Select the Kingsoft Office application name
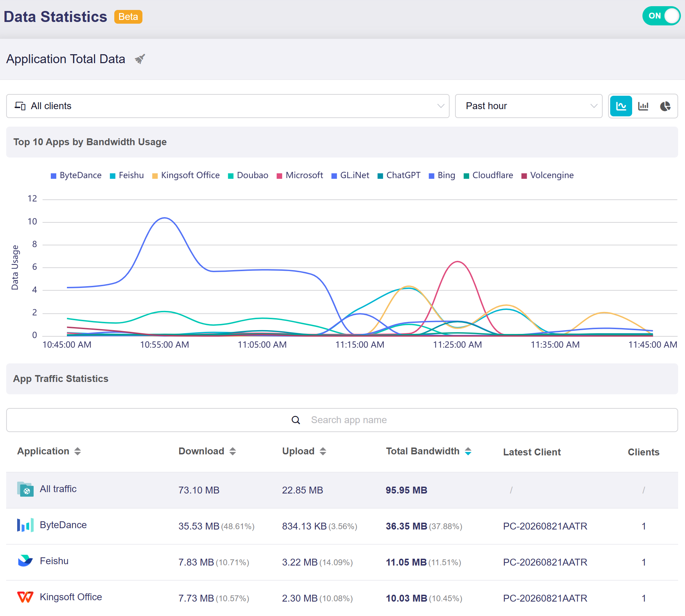The width and height of the screenshot is (685, 616). (x=71, y=597)
